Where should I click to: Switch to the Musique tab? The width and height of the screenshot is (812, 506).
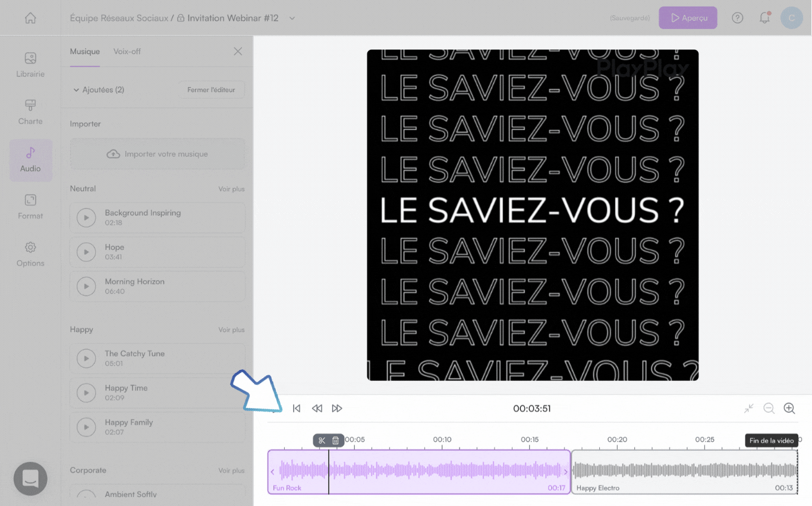point(85,52)
